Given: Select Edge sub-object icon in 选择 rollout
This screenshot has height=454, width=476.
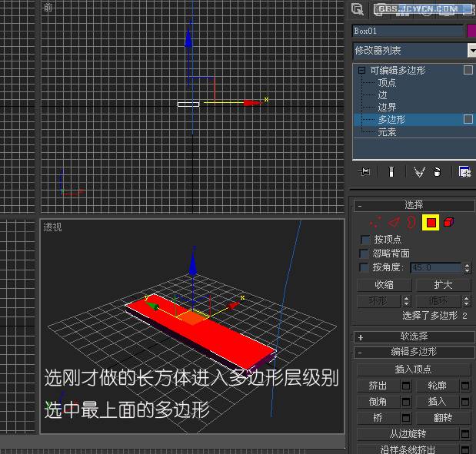Looking at the screenshot, I should coord(394,223).
